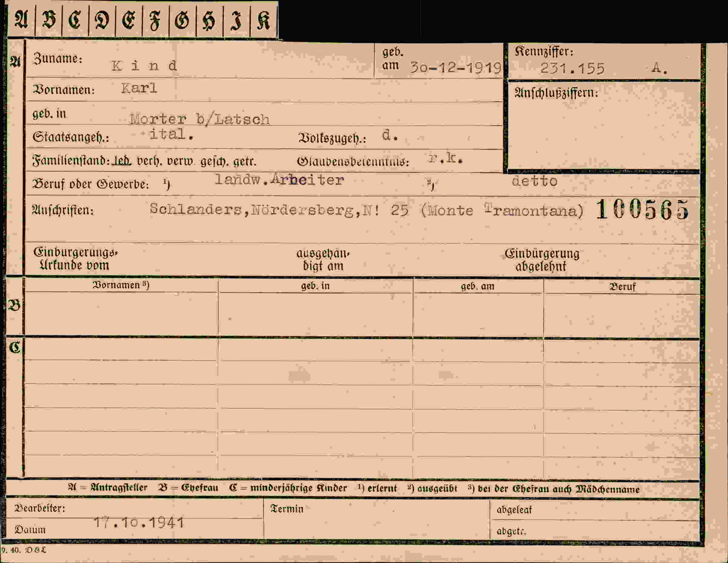Image resolution: width=728 pixels, height=563 pixels.
Task: Click the "geb. am" column header in section B
Action: (478, 286)
